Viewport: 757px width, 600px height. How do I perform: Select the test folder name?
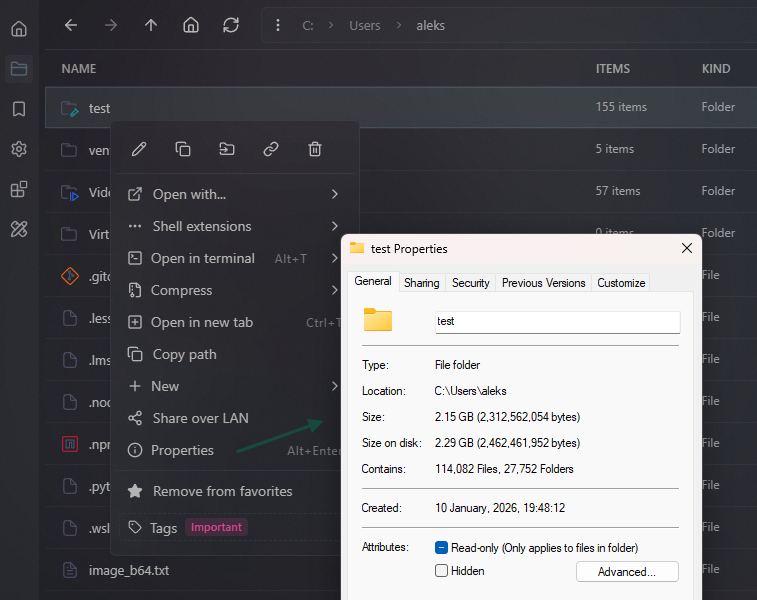[99, 109]
